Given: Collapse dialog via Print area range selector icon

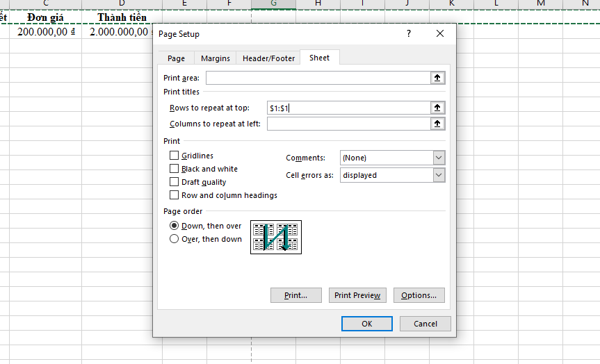Looking at the screenshot, I should tap(437, 78).
